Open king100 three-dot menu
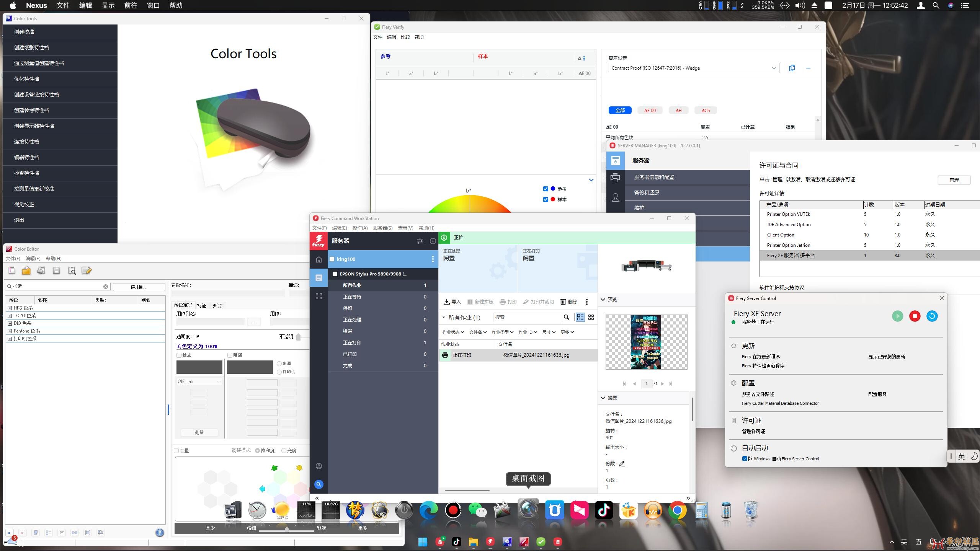The width and height of the screenshot is (980, 551). click(433, 259)
